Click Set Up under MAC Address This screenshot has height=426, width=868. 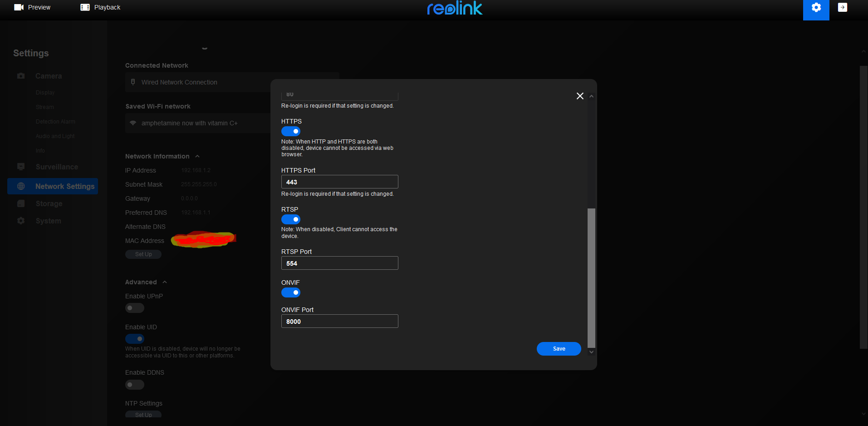(143, 254)
